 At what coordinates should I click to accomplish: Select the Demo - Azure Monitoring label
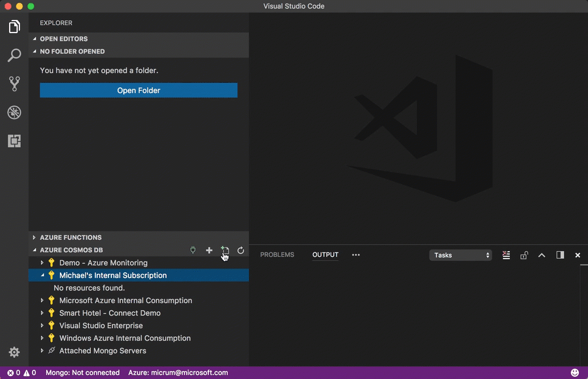click(103, 263)
